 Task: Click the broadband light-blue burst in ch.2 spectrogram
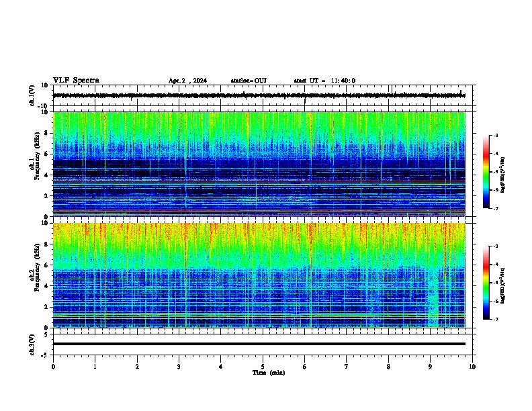click(x=433, y=298)
